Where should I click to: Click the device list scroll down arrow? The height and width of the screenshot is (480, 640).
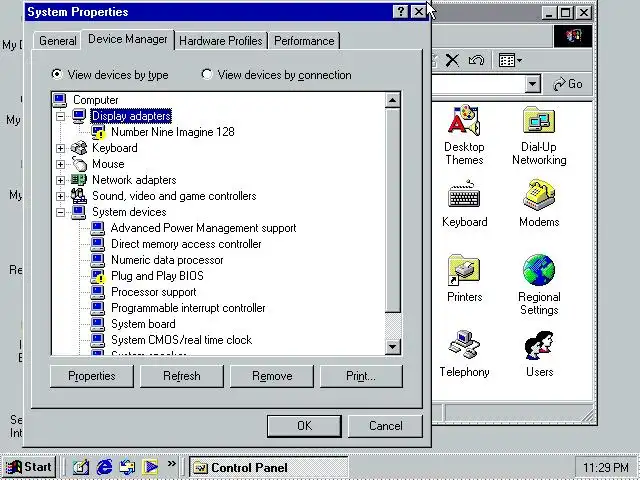pyautogui.click(x=392, y=347)
